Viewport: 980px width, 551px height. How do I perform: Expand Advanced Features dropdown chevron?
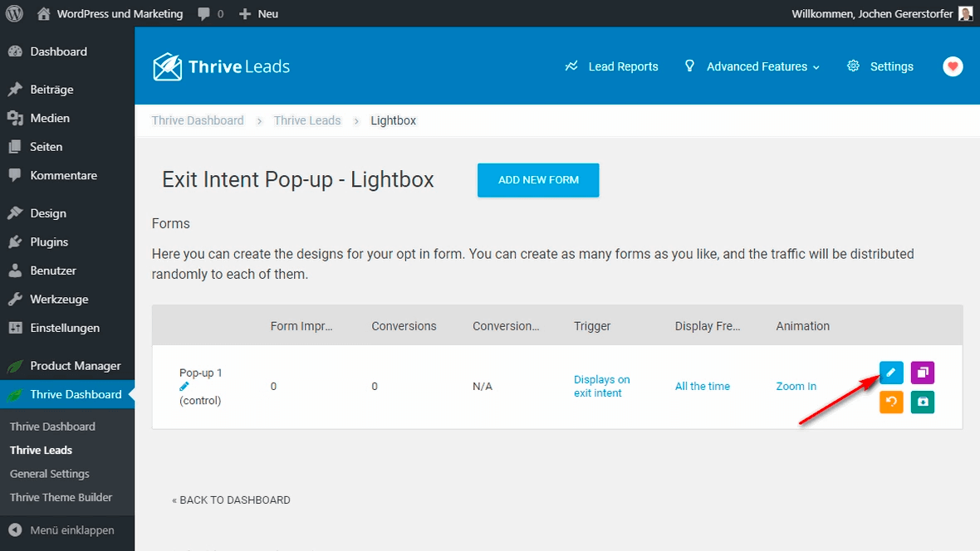pyautogui.click(x=816, y=67)
